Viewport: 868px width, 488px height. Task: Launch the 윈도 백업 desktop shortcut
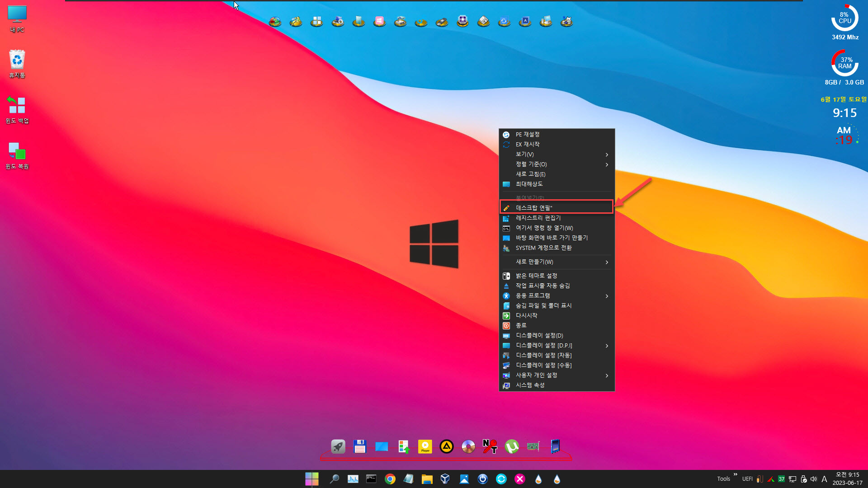click(x=17, y=109)
